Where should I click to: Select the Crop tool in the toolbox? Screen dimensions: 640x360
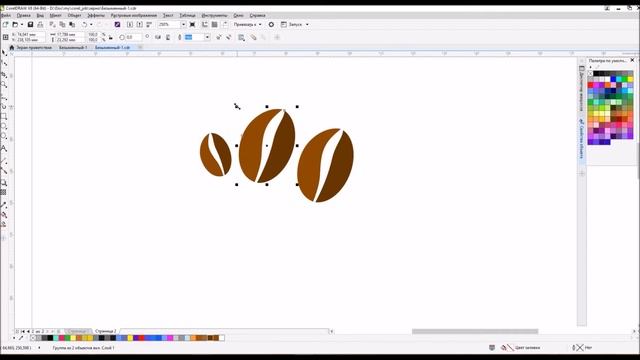(x=4, y=75)
